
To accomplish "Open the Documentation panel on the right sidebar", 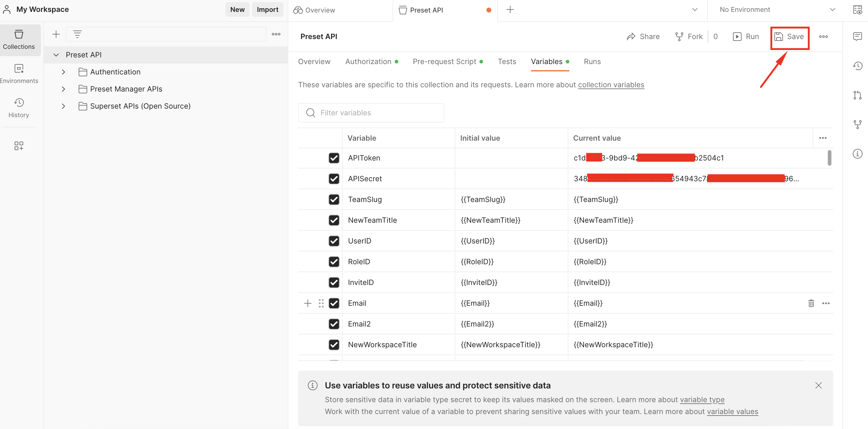I will point(858,9).
